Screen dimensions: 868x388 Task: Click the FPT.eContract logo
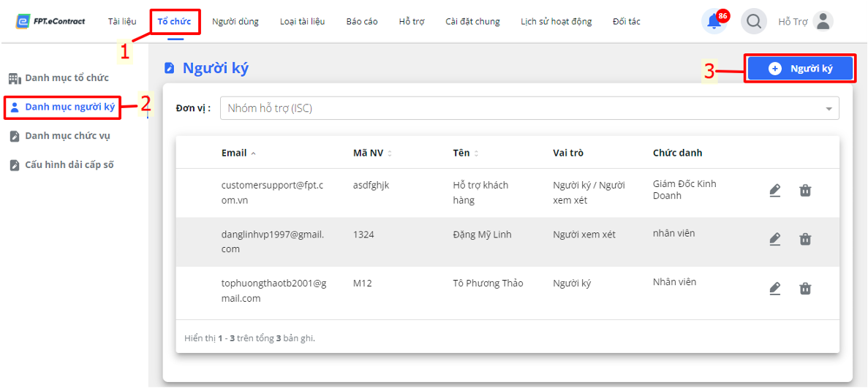click(x=50, y=22)
